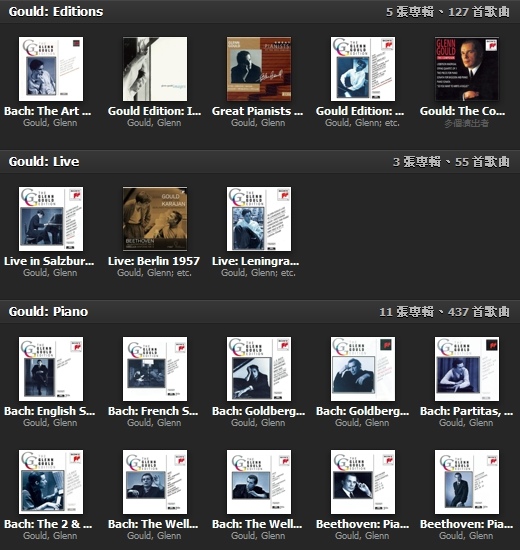Select the Gould: The Co... composer album cover
Viewport: 520px width, 550px height.
click(467, 69)
